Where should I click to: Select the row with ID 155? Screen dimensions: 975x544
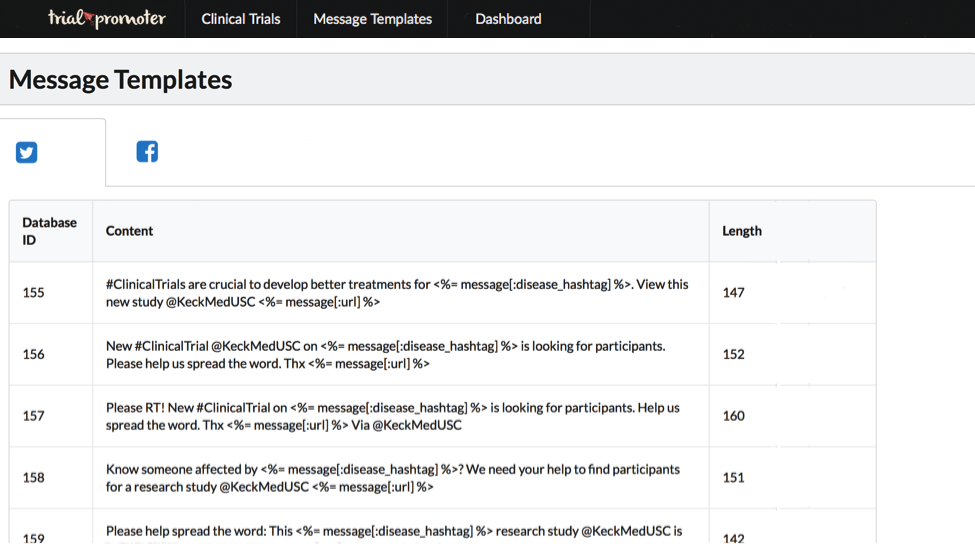pyautogui.click(x=34, y=293)
